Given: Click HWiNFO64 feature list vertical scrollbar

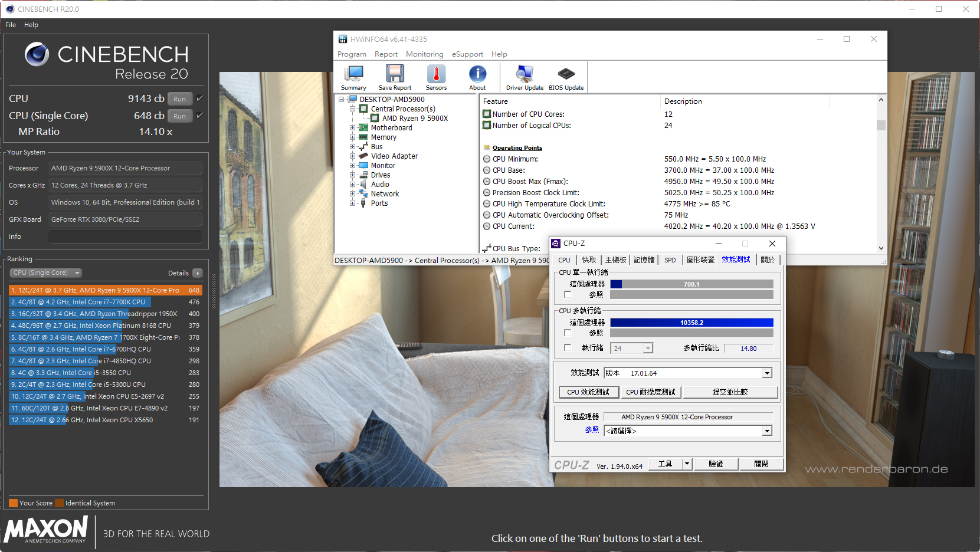Looking at the screenshot, I should coord(881,174).
